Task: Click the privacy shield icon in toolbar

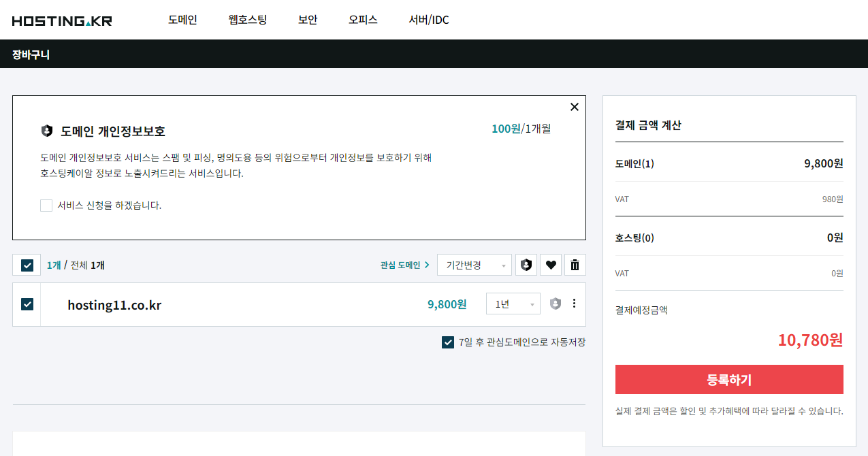Action: (x=526, y=265)
